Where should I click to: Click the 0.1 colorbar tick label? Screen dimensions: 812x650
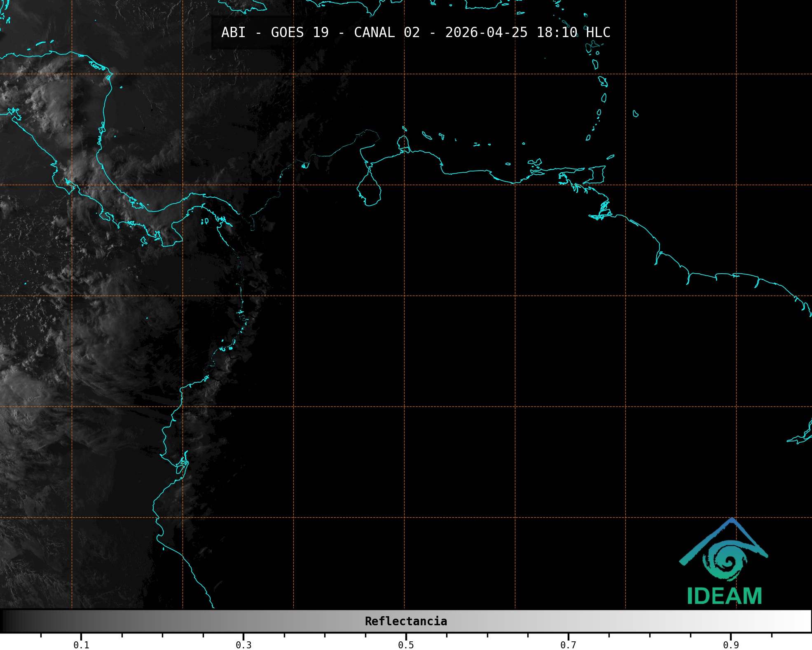(x=81, y=645)
